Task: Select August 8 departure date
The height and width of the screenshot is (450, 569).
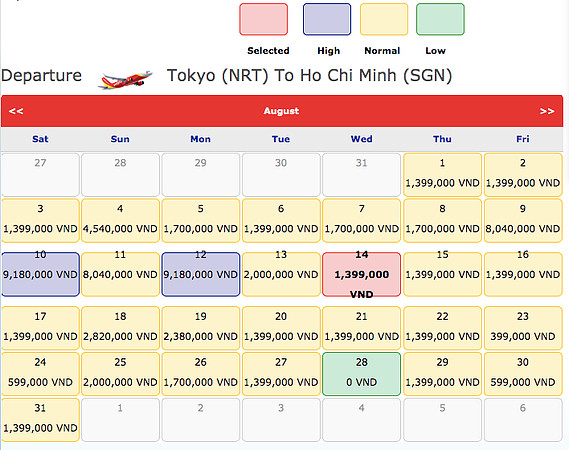Action: pyautogui.click(x=442, y=220)
